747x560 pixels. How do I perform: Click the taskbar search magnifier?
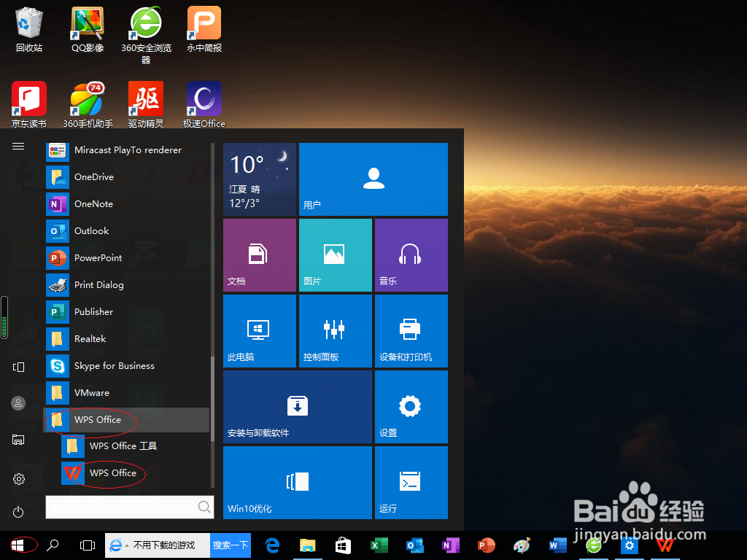pyautogui.click(x=53, y=545)
